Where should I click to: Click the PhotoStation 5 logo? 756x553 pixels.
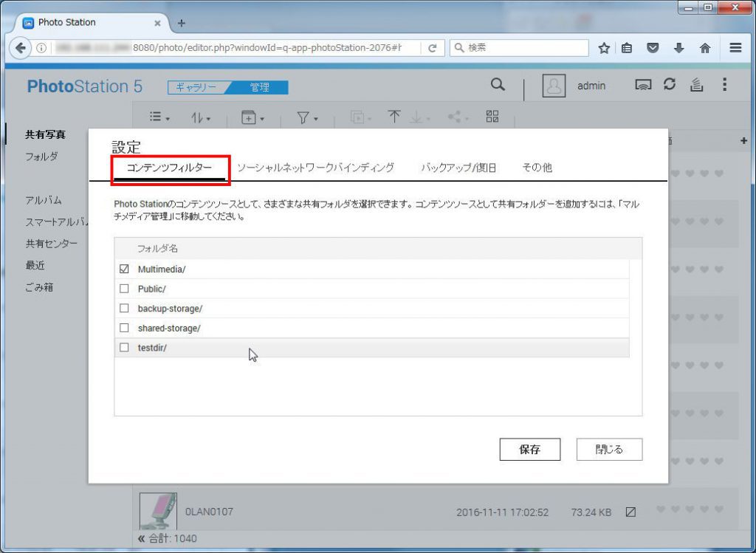(x=85, y=86)
